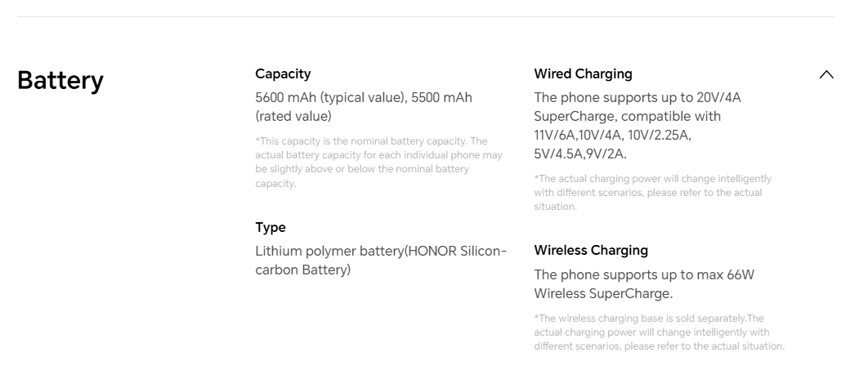Click the 20V/4A SuperCharge description text
This screenshot has width=868, height=388.
[x=638, y=126]
